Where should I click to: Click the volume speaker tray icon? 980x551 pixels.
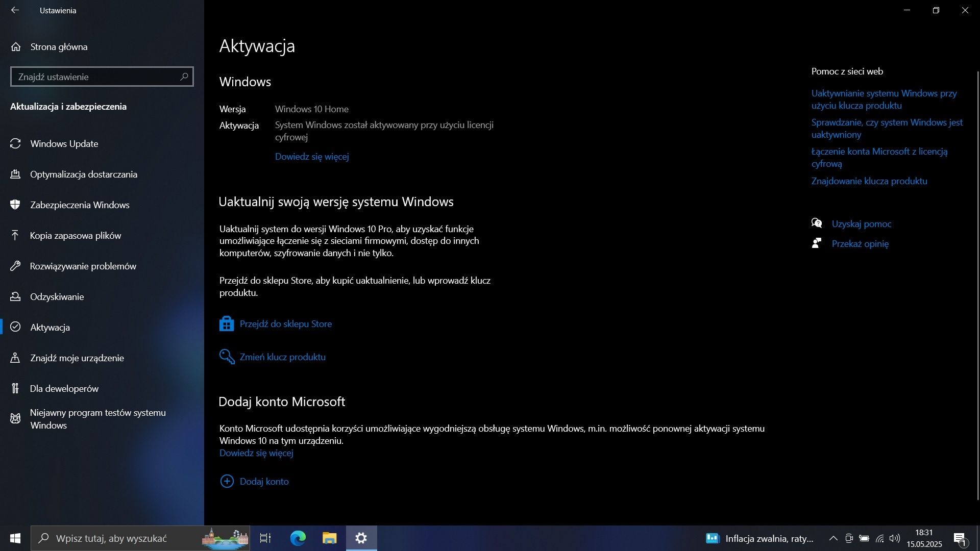pyautogui.click(x=894, y=538)
